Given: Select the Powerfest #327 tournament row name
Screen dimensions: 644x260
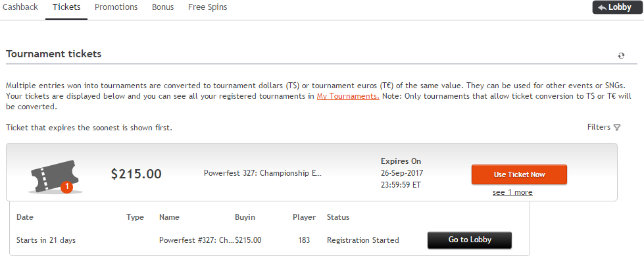Looking at the screenshot, I should 197,240.
